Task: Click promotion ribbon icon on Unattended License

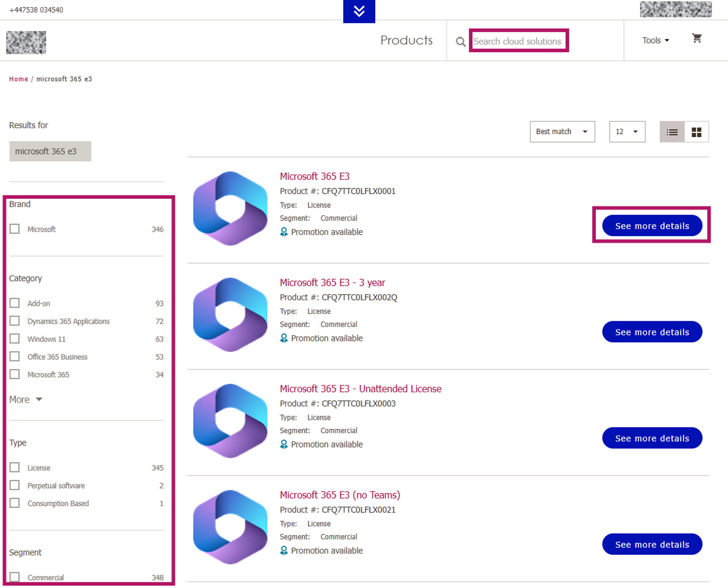Action: click(284, 444)
